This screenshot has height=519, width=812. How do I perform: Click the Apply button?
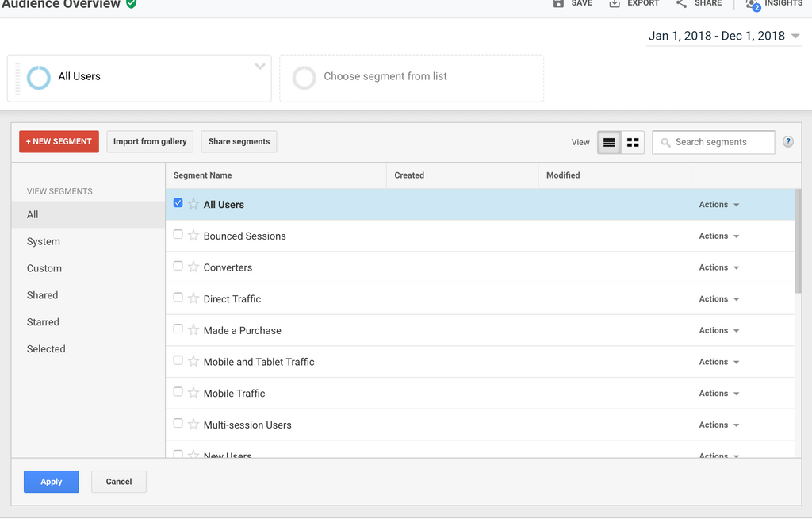[52, 482]
